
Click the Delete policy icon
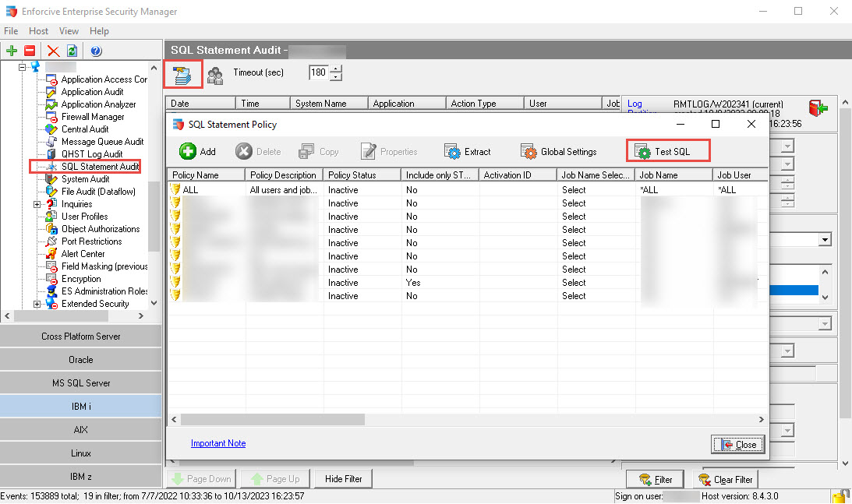point(257,151)
